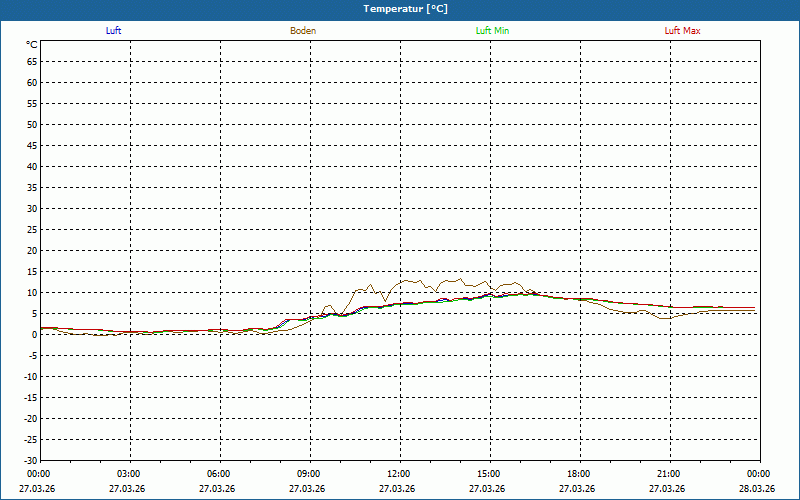Click the 12:00 time axis label
Screen dimensions: 800x500
coord(398,474)
